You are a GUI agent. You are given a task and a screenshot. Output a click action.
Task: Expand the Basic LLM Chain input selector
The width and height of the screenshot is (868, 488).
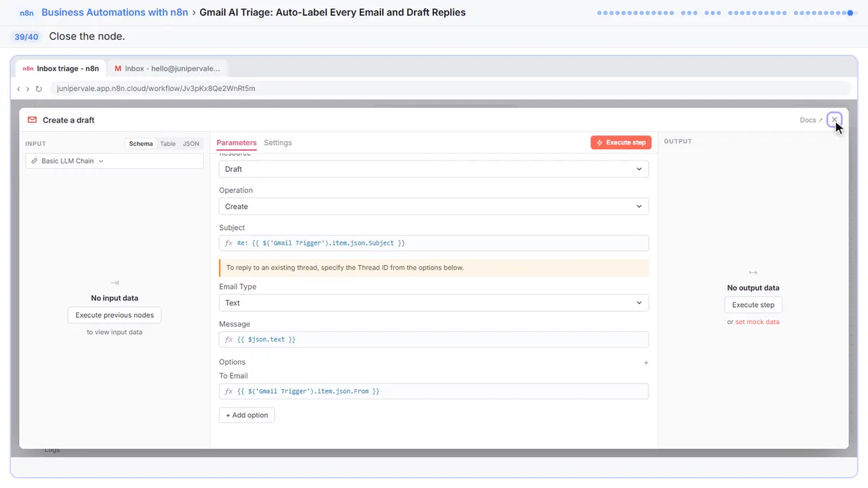tap(115, 161)
